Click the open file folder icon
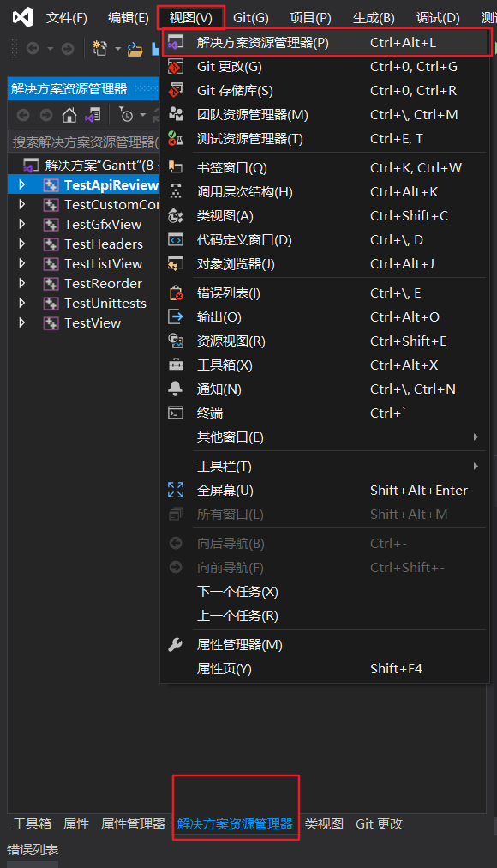The image size is (497, 868). [135, 49]
